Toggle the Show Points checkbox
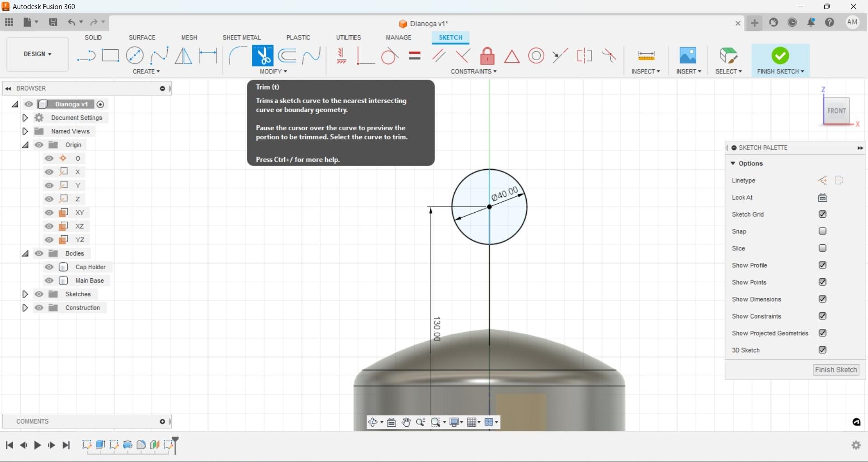The width and height of the screenshot is (868, 462). (x=822, y=282)
